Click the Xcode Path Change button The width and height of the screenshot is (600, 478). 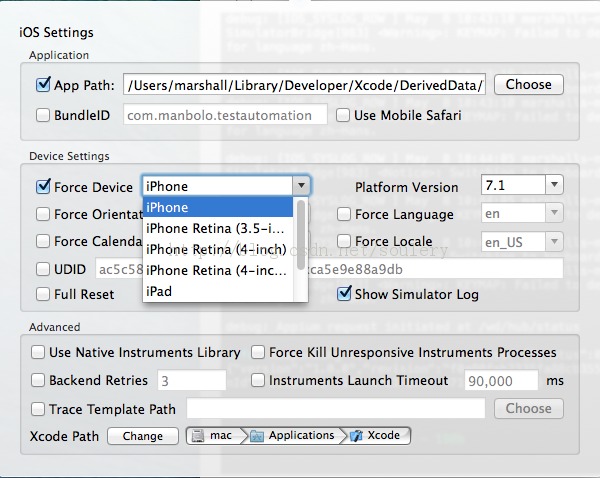(143, 436)
